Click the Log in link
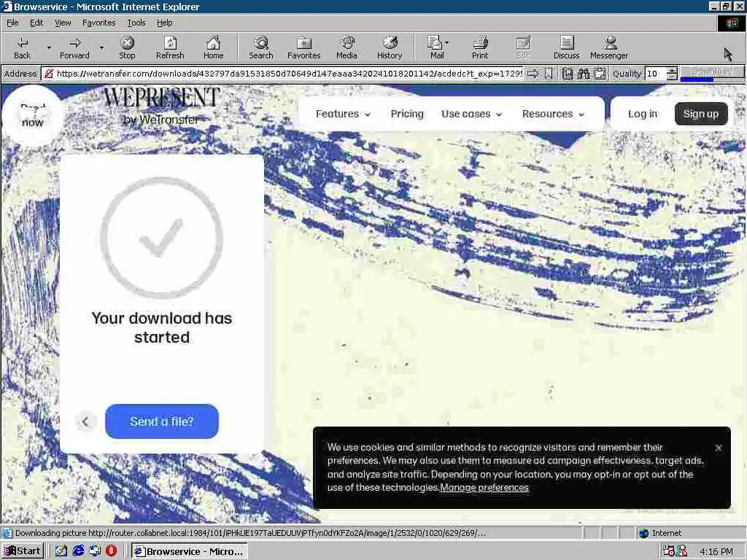Screen dimensions: 747x560 coord(642,114)
